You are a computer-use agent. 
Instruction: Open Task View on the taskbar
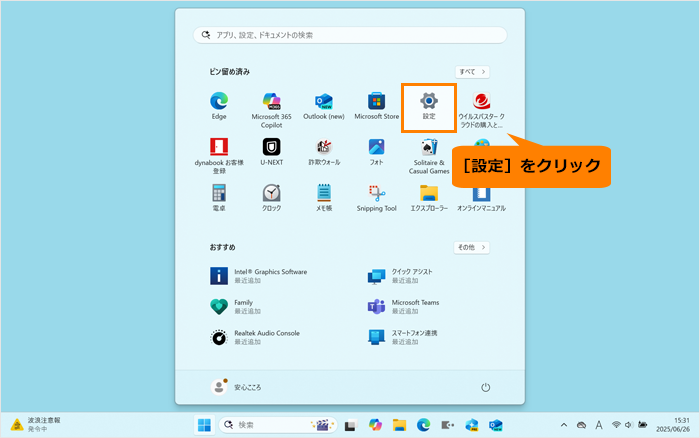click(x=350, y=425)
